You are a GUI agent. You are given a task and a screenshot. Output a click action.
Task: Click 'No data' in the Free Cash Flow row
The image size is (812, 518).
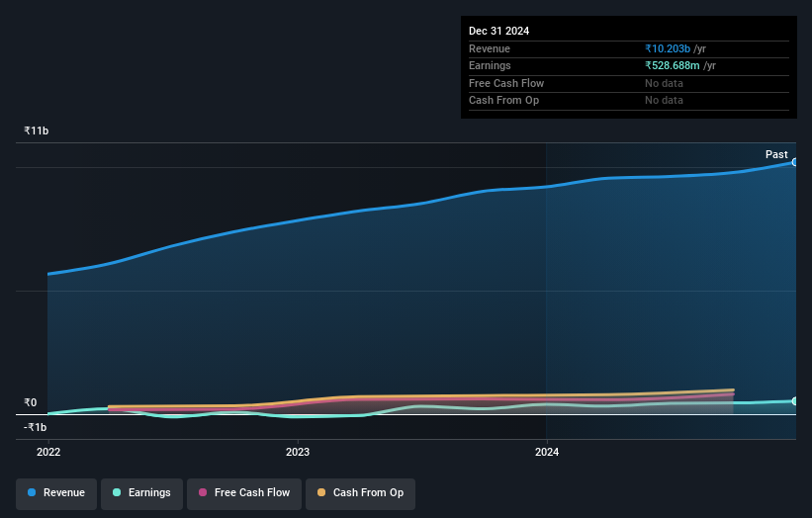click(664, 83)
